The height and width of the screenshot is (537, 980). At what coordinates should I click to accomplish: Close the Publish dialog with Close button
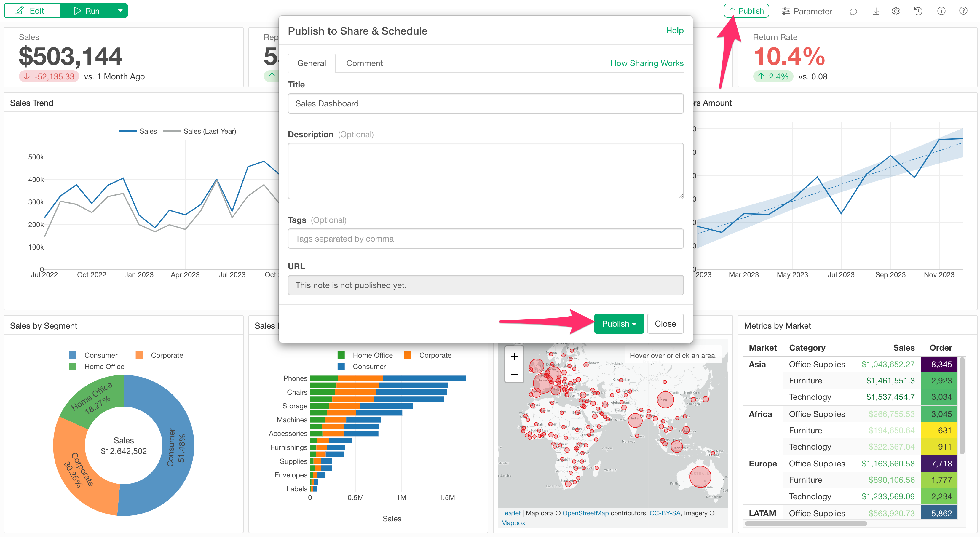tap(665, 323)
